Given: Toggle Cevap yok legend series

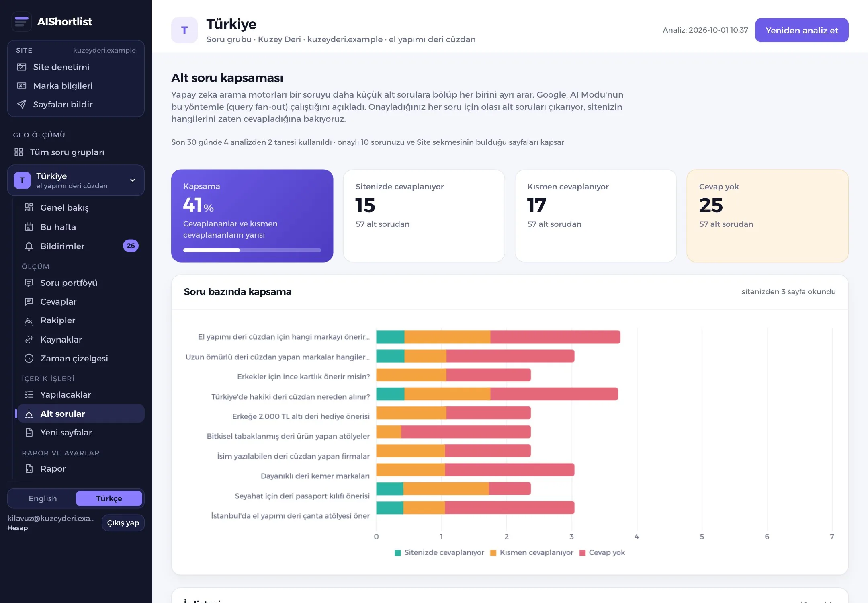Looking at the screenshot, I should click(602, 552).
